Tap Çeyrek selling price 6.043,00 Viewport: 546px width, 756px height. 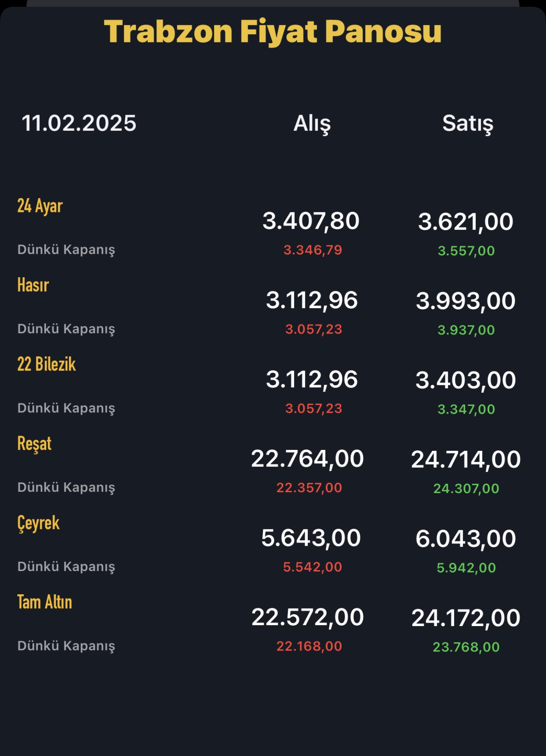click(466, 539)
